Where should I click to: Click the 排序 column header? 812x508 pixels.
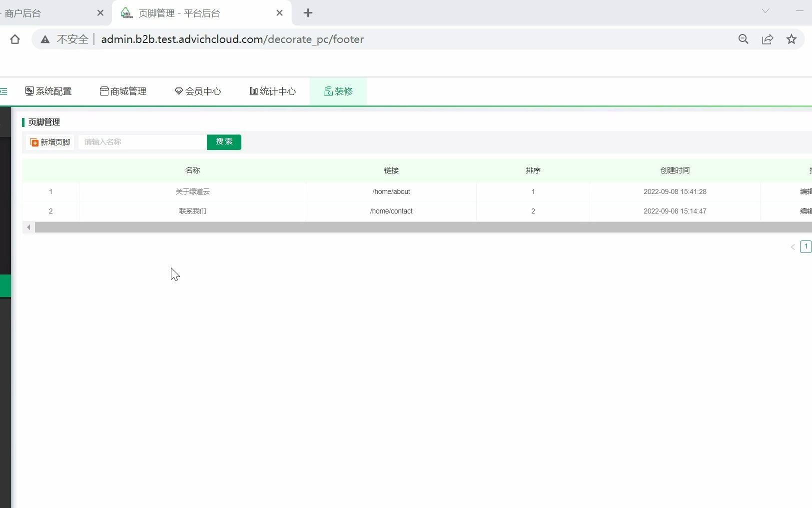(x=533, y=170)
